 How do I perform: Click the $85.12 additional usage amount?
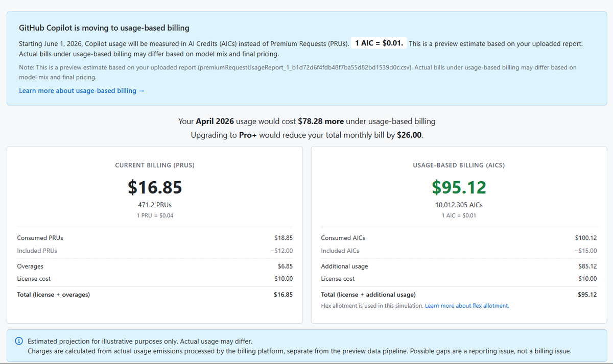[587, 266]
